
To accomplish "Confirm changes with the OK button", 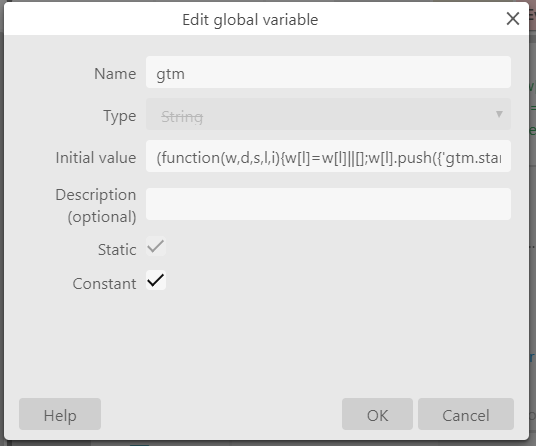I will [x=377, y=414].
